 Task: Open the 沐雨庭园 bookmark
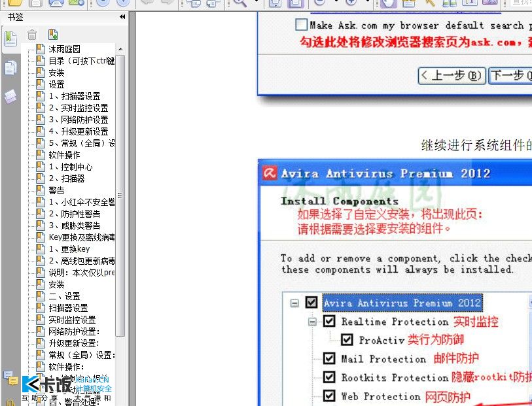(x=65, y=49)
